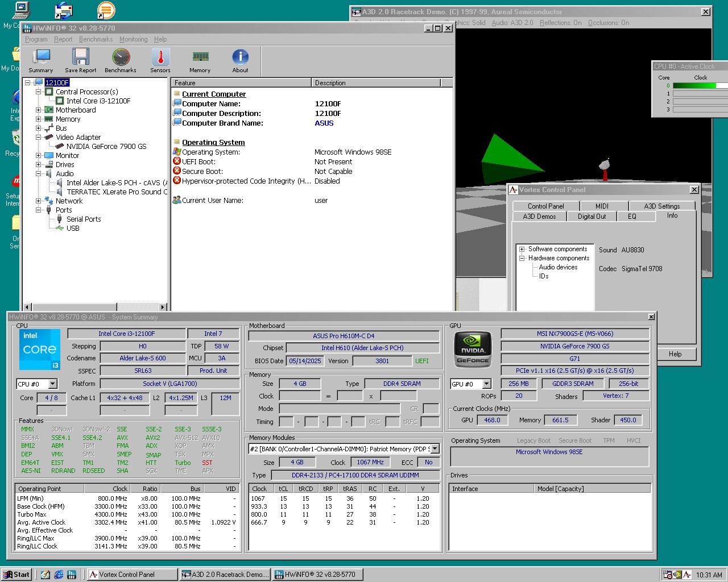This screenshot has height=582, width=728.
Task: Expand Software components in Vortex panel
Action: click(522, 249)
